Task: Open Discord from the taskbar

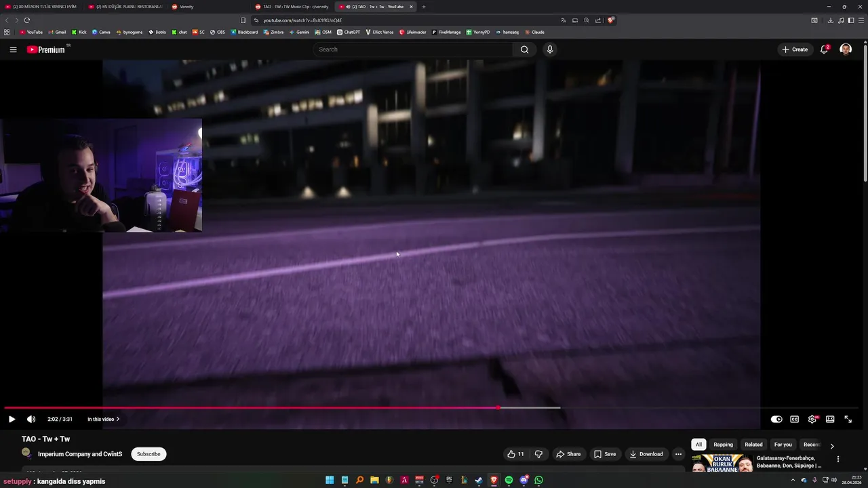Action: (524, 481)
